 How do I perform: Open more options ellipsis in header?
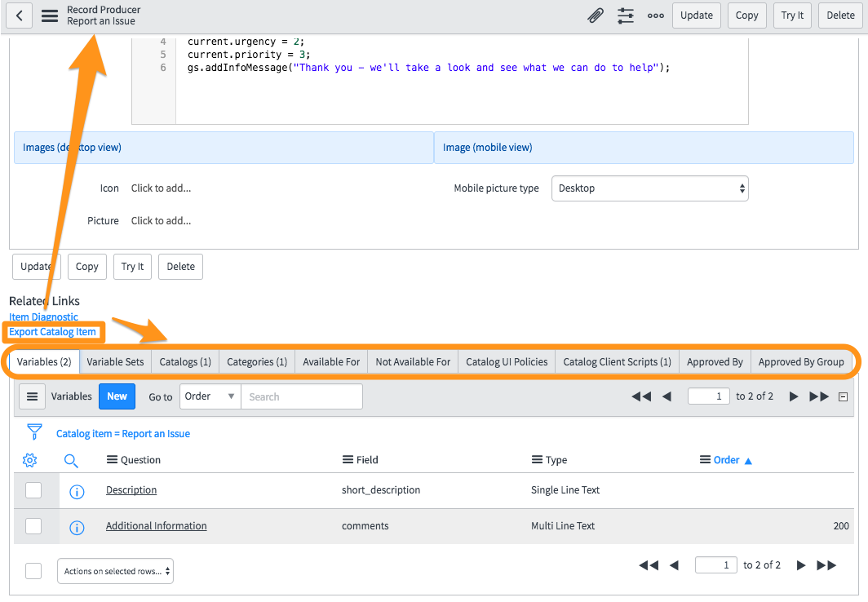click(x=655, y=15)
